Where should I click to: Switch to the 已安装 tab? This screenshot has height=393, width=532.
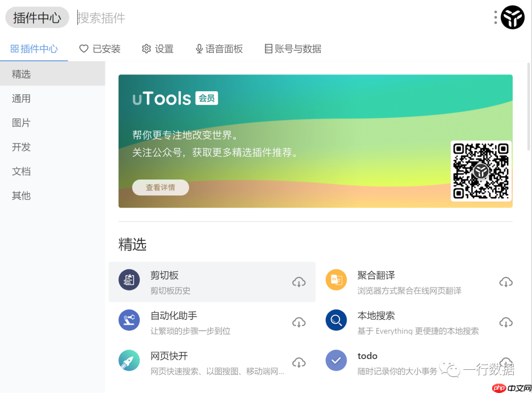click(x=100, y=49)
